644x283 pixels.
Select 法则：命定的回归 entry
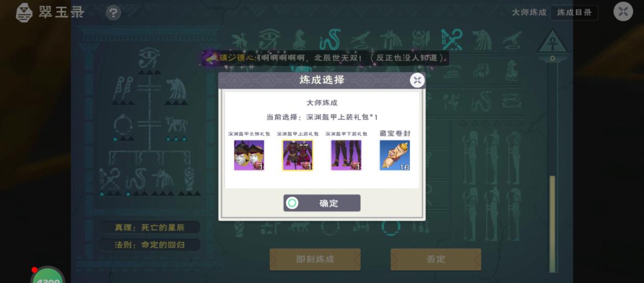150,245
